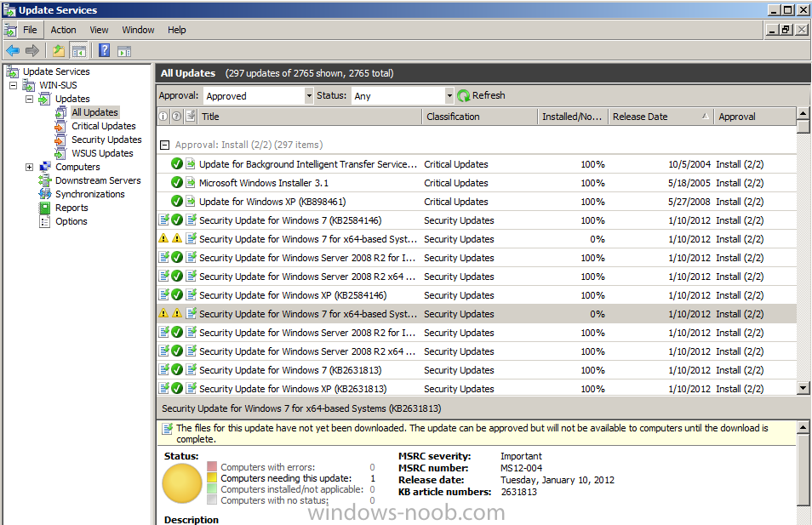Image resolution: width=812 pixels, height=525 pixels.
Task: Open the View menu
Action: pos(99,30)
